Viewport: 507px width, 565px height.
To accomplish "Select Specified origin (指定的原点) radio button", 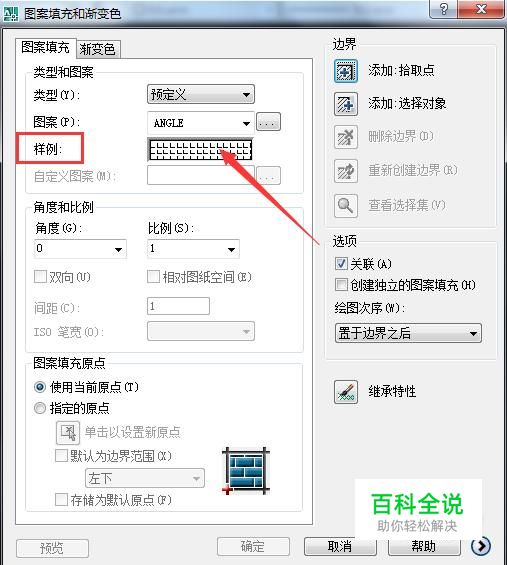I will pyautogui.click(x=40, y=408).
